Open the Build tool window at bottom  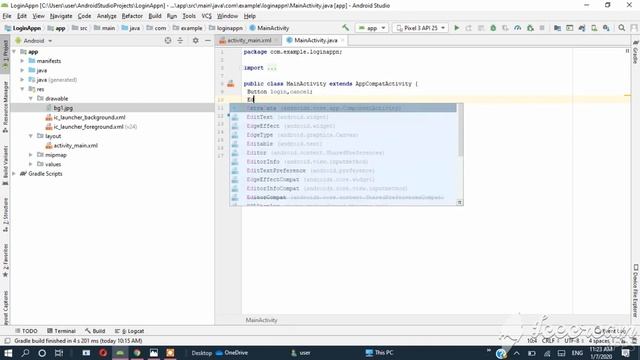(96, 331)
